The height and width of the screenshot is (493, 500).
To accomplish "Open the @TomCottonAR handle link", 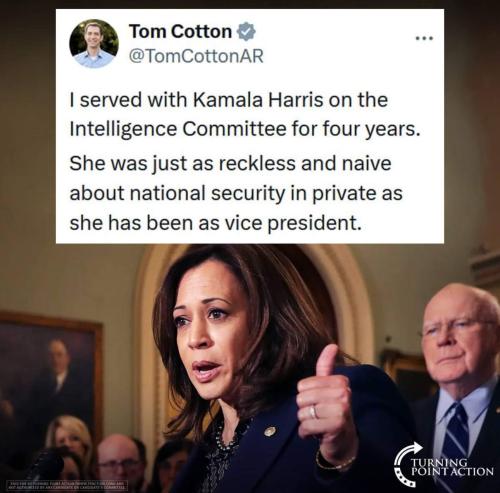I will pyautogui.click(x=196, y=56).
